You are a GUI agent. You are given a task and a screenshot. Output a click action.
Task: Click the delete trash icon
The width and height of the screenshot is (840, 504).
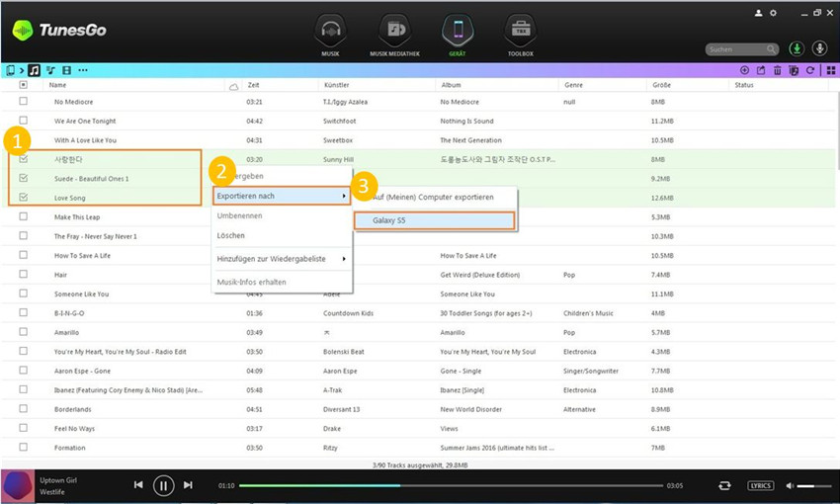tap(778, 70)
